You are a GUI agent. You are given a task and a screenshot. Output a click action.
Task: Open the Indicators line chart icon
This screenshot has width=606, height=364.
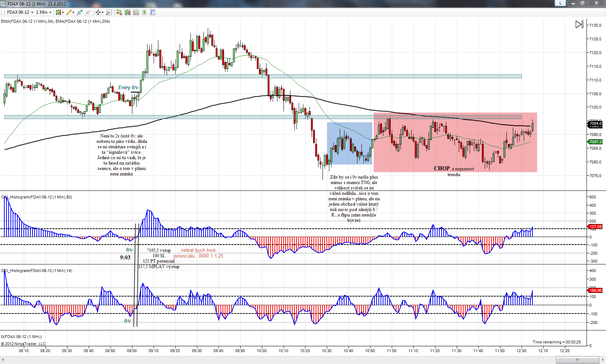136,12
